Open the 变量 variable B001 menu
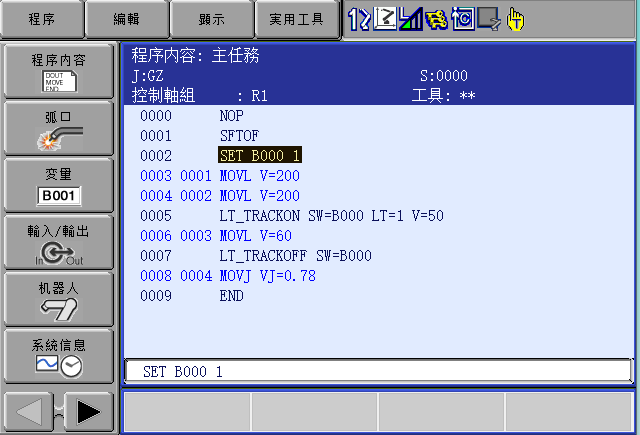The width and height of the screenshot is (640, 435). 58,185
